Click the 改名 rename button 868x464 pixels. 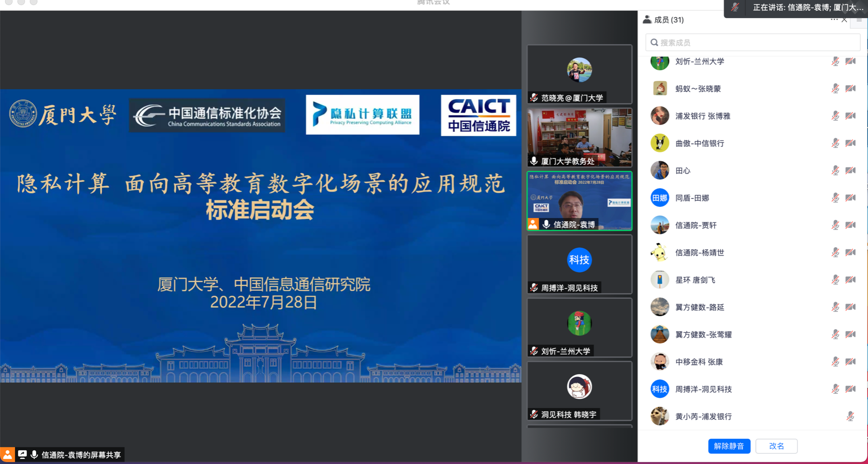(x=776, y=446)
